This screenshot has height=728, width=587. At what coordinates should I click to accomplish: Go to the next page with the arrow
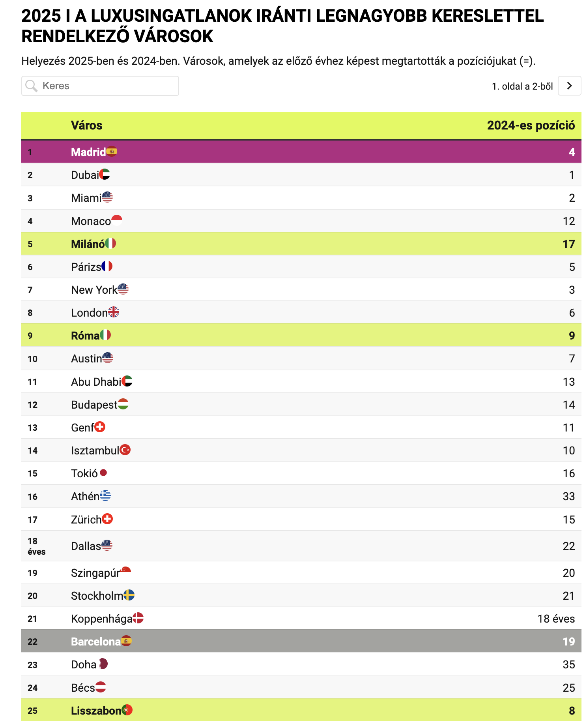tap(569, 86)
